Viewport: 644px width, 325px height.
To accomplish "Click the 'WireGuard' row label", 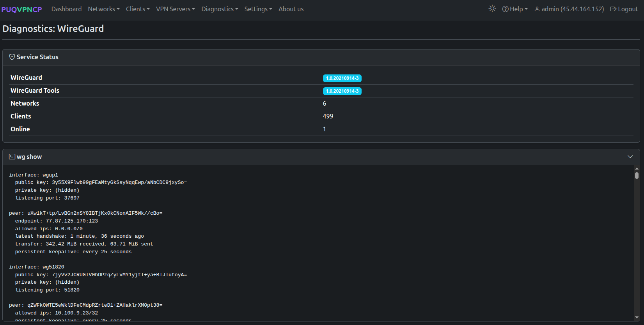I will click(x=26, y=78).
